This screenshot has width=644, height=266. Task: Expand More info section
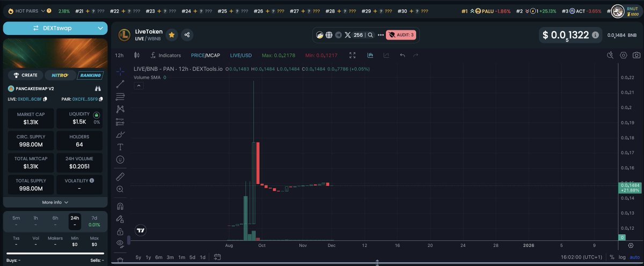(x=55, y=202)
